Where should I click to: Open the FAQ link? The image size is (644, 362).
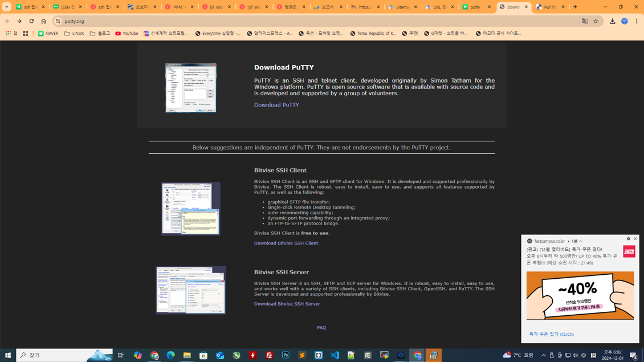coord(321,328)
